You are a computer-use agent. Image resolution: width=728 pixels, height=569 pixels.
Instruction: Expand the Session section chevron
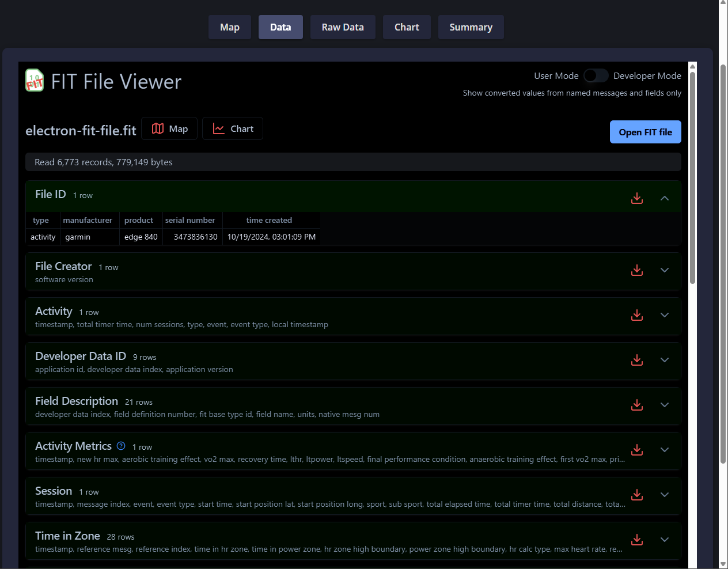point(665,495)
